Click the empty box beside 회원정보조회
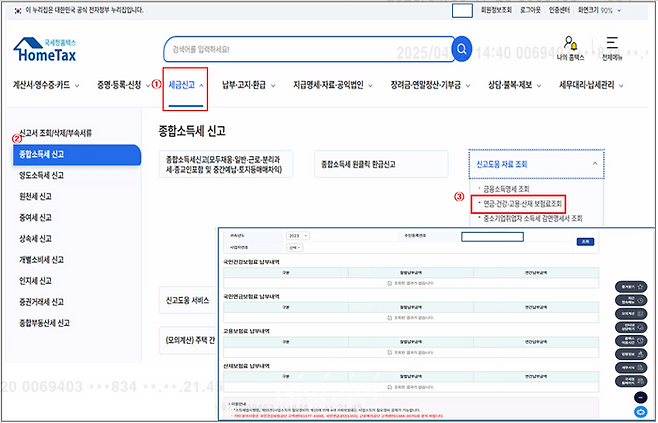This screenshot has height=423, width=658. pyautogui.click(x=462, y=10)
